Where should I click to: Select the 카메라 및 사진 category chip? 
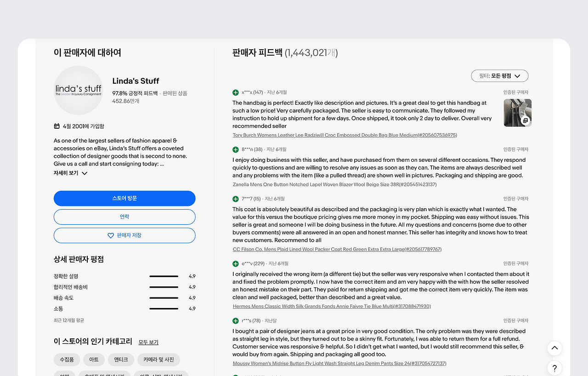[x=158, y=359]
